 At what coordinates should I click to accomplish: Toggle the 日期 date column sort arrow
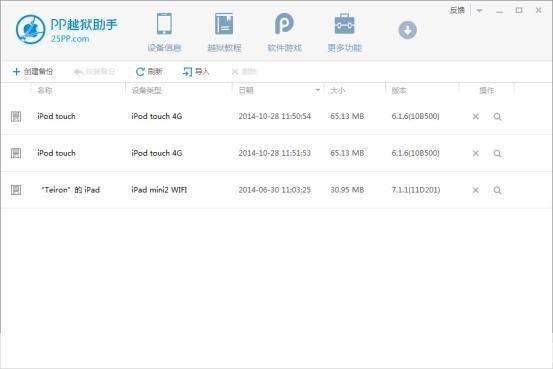coord(317,90)
